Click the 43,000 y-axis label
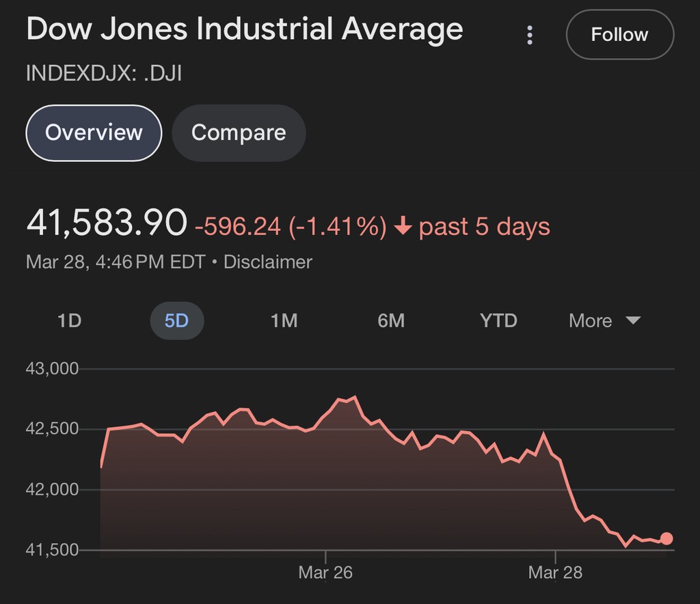Image resolution: width=700 pixels, height=604 pixels. (x=52, y=369)
